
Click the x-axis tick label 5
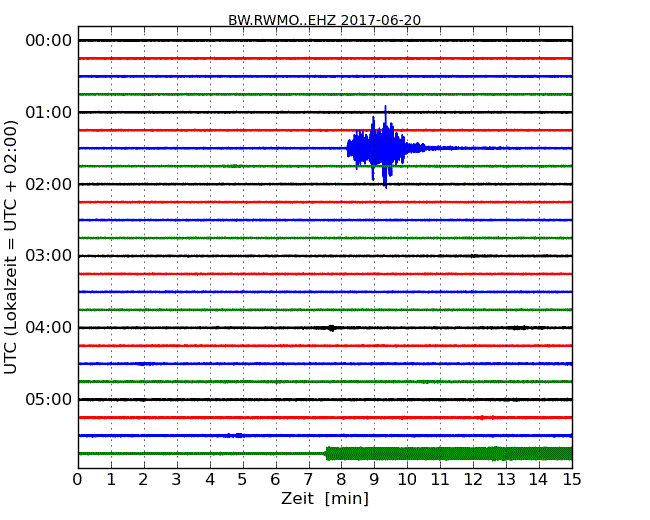242,480
